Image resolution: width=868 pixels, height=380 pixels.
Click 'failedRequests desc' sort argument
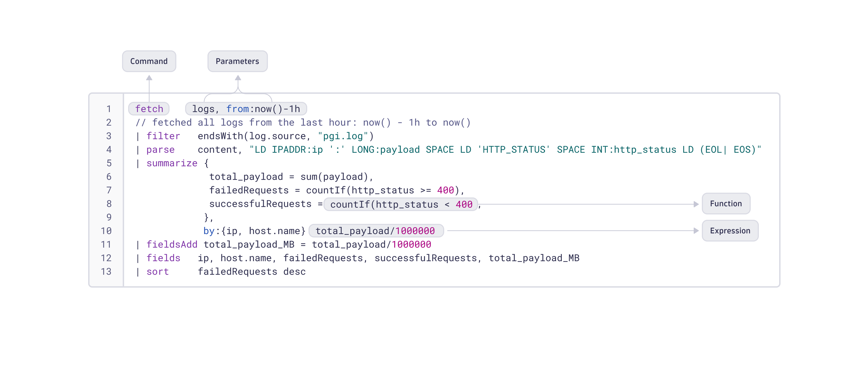[252, 272]
